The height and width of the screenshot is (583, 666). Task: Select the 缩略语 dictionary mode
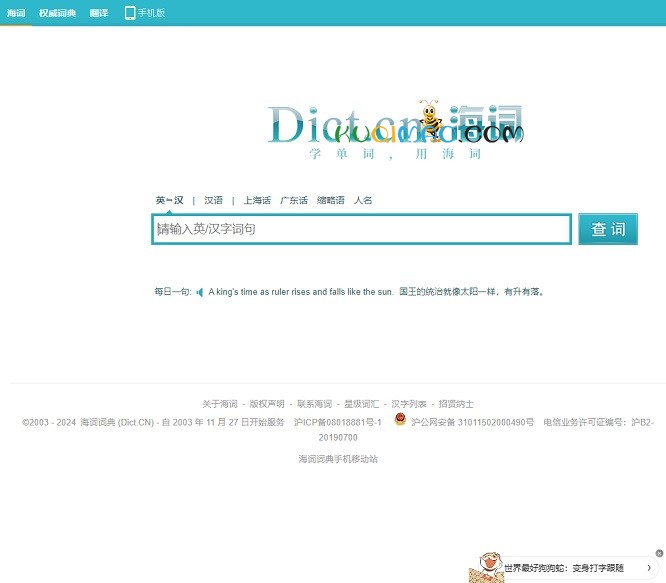330,200
